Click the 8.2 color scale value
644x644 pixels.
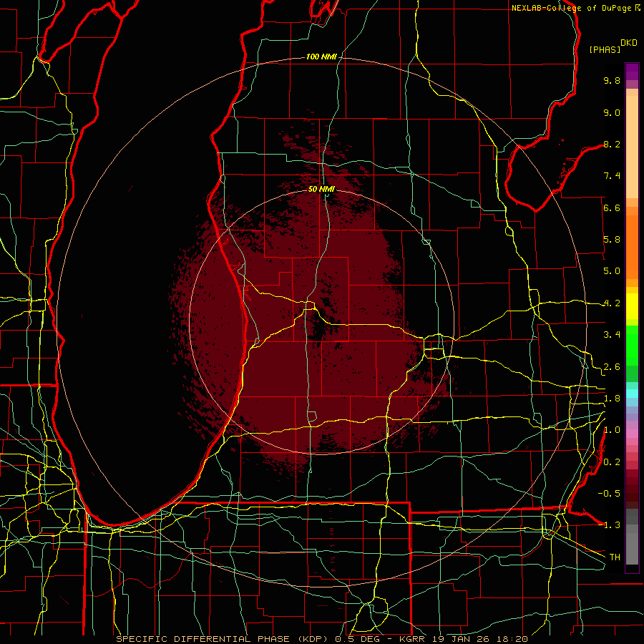(x=612, y=144)
